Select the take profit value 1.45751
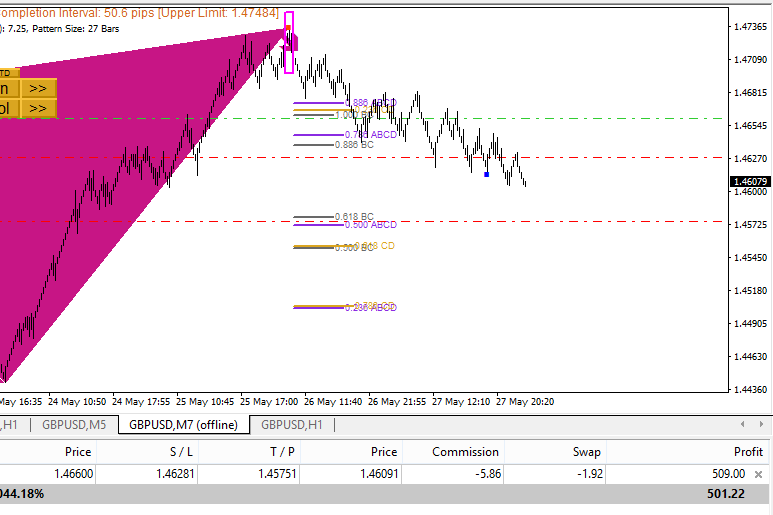773x515 pixels. pos(277,474)
